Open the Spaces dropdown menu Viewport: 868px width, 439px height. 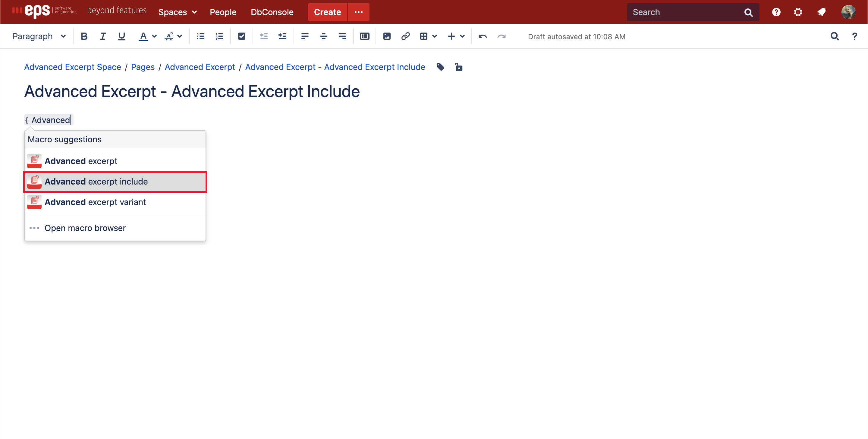177,12
